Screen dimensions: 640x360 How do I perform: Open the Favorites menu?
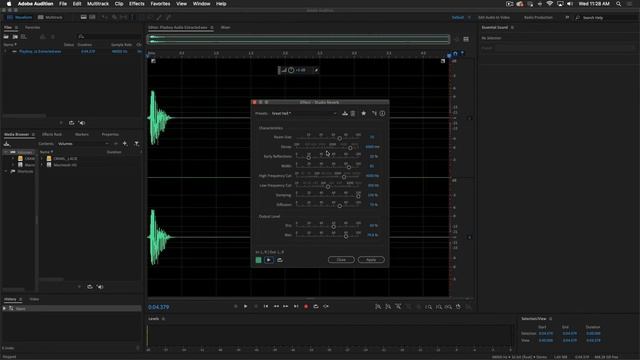coord(160,4)
